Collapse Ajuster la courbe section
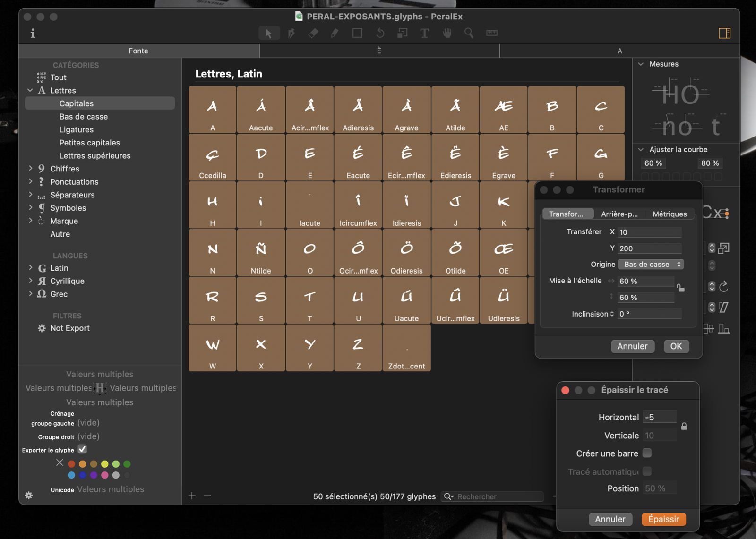756x539 pixels. pos(641,149)
